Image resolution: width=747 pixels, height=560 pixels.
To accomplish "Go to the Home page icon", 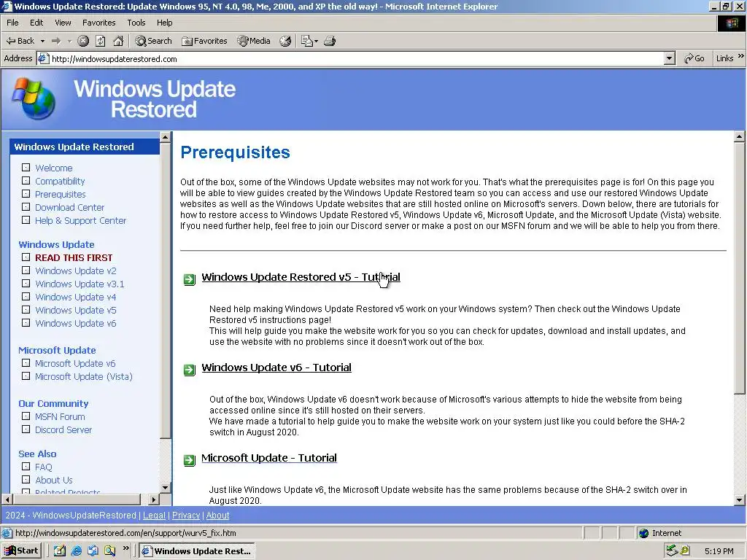I will coord(118,41).
